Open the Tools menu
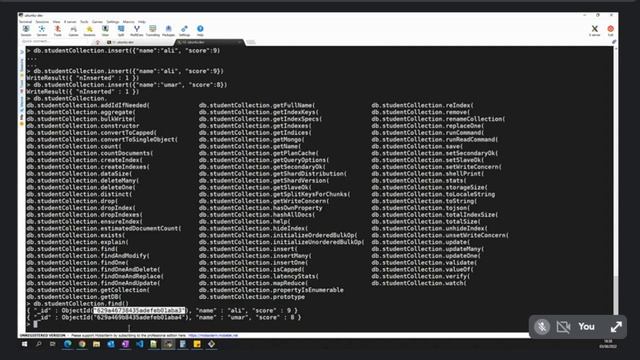The height and width of the screenshot is (360, 640). coord(84,22)
